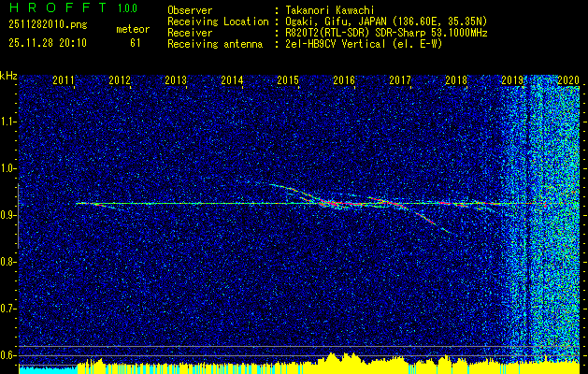Click the 1.0 kHz axis label
The height and width of the screenshot is (374, 588).
7,168
